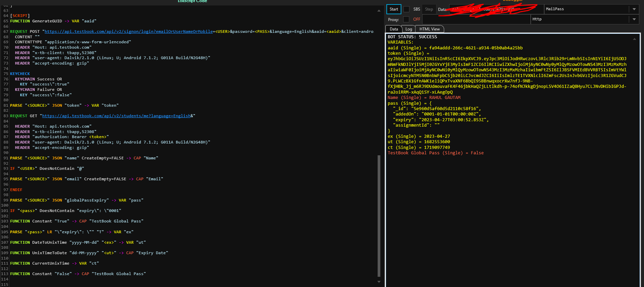Screen dimensions: 644x287
Task: Click the BOT STATUS: SUCCESS output line
Action: click(x=412, y=37)
